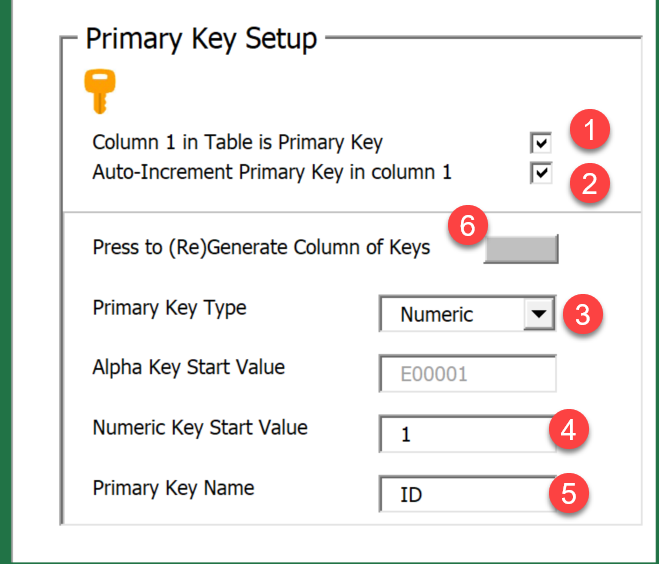Viewport: 659px width, 564px height.
Task: Uncheck Auto-Increment Primary Key checkbox
Action: tap(541, 174)
